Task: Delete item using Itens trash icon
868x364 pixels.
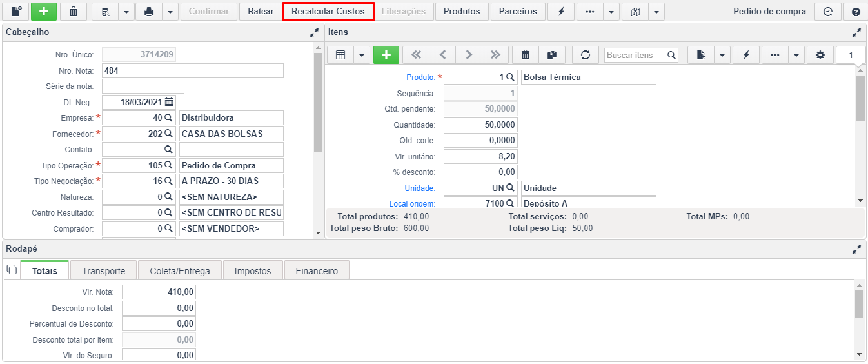Action: point(526,55)
